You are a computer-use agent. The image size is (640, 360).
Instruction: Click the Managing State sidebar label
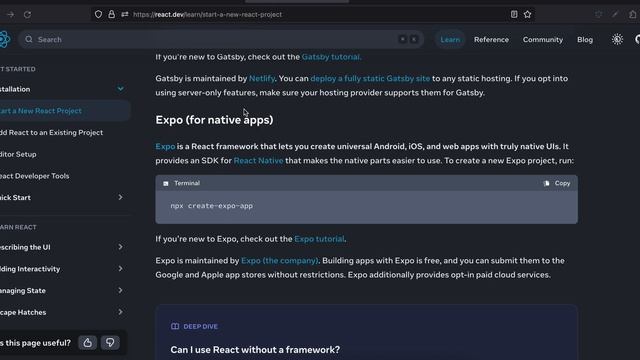click(x=23, y=291)
